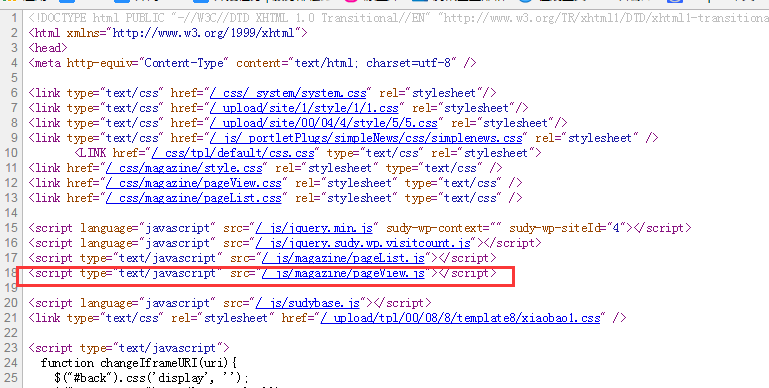Open the system.css stylesheet link
The height and width of the screenshot is (388, 769).
point(288,93)
